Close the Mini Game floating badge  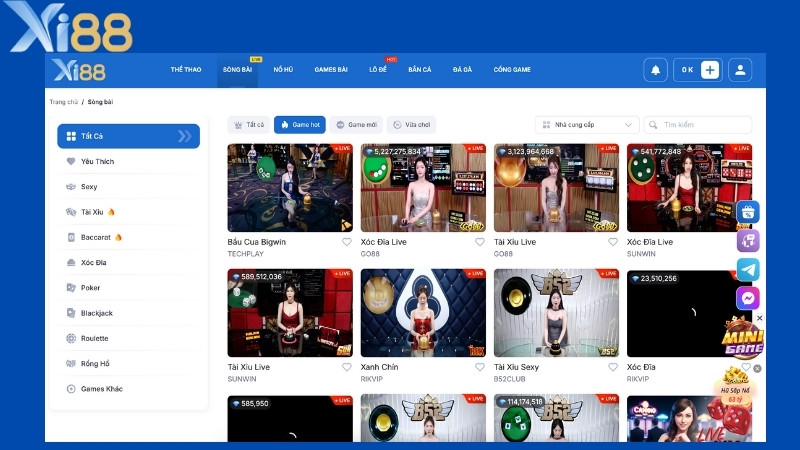tap(759, 318)
